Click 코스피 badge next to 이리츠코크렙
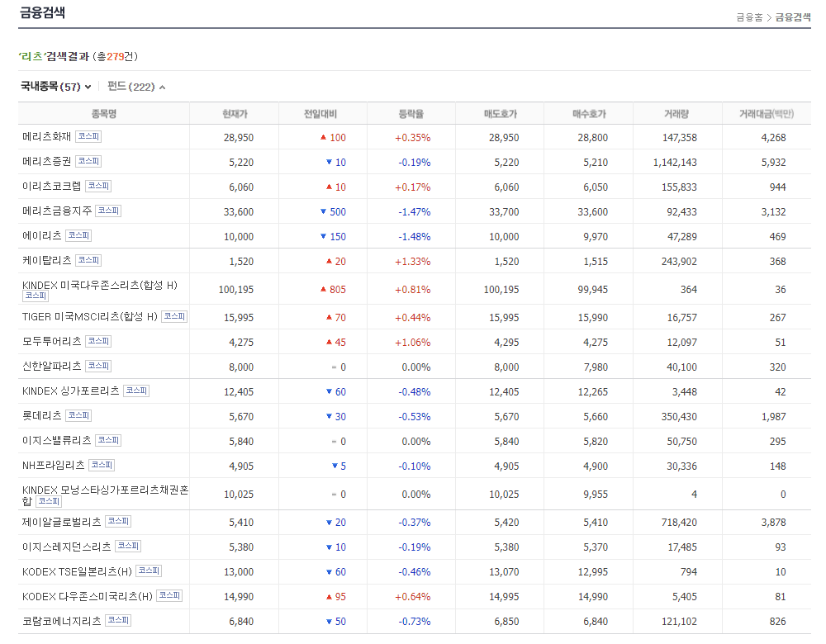 click(x=98, y=186)
